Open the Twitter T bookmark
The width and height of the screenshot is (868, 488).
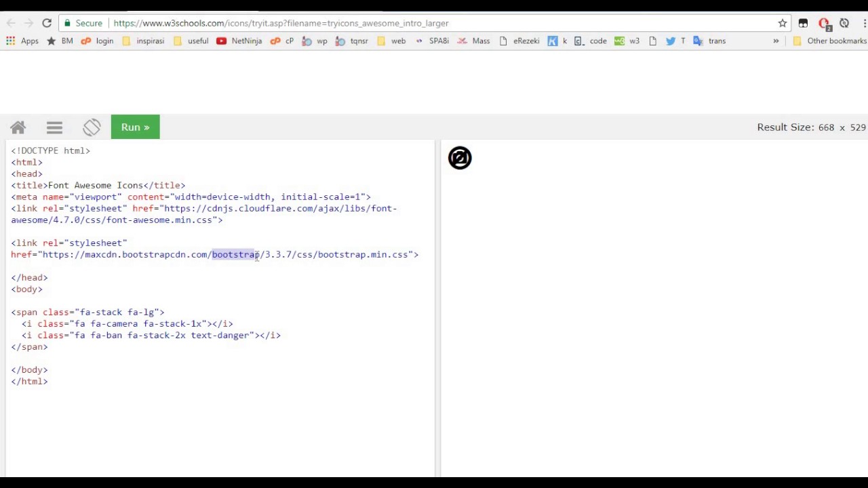[x=675, y=41]
